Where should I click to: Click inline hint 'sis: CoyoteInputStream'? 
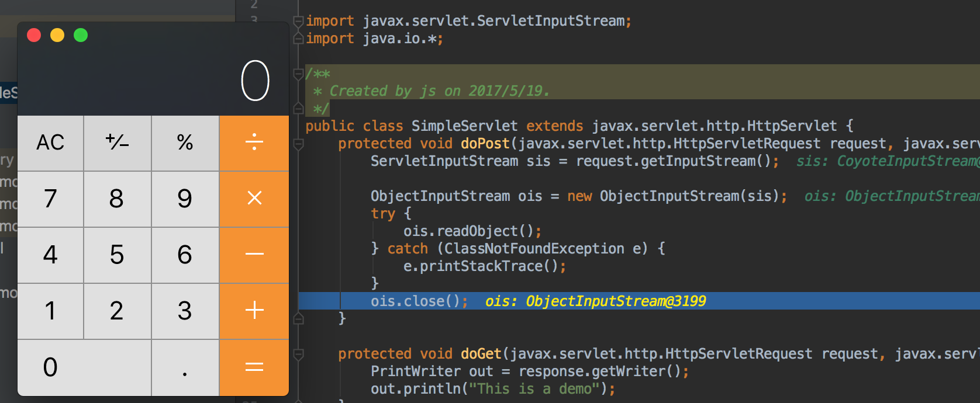point(888,161)
